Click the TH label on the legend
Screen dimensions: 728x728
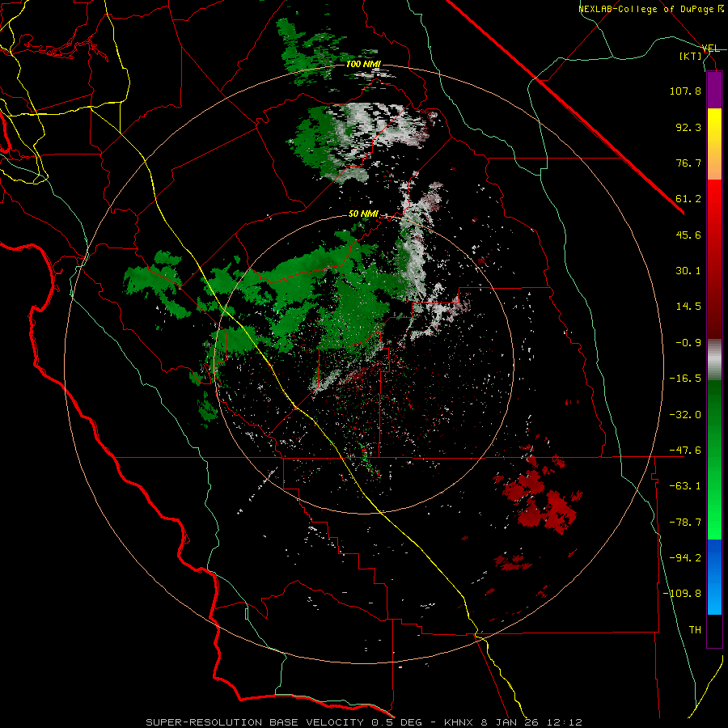695,630
